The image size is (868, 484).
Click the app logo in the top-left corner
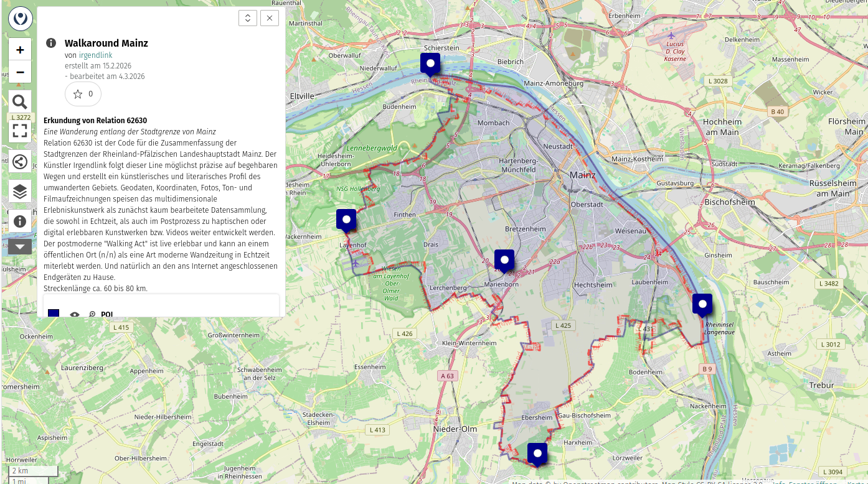click(19, 18)
